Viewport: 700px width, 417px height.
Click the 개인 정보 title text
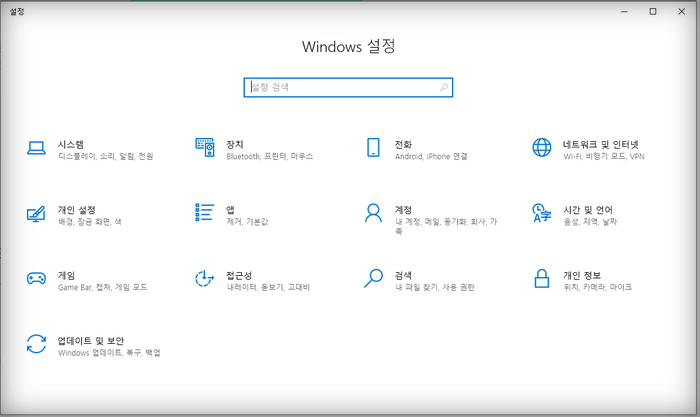tap(582, 275)
